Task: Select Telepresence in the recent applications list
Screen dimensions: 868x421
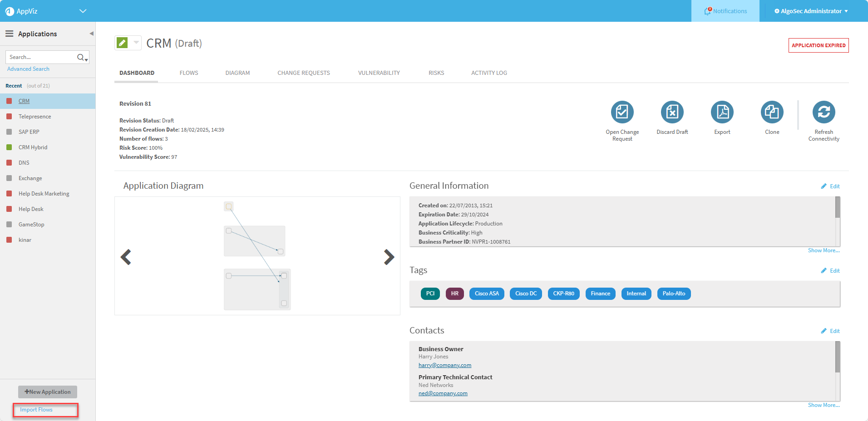Action: tap(35, 117)
